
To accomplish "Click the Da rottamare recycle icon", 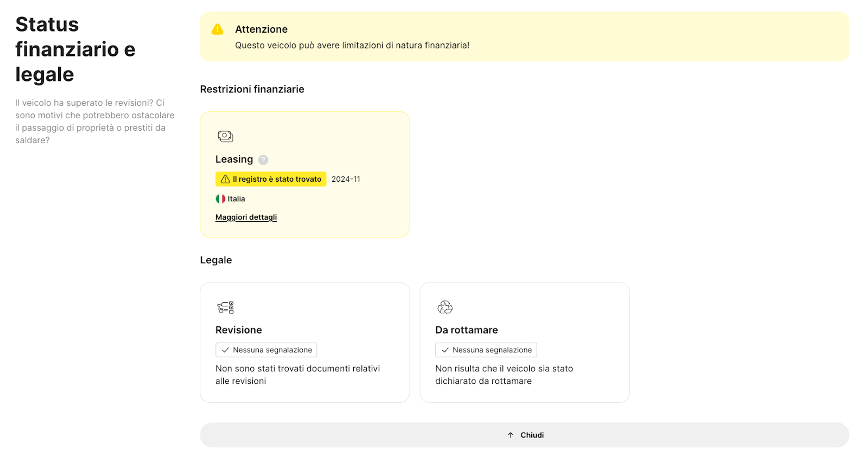I will pyautogui.click(x=445, y=307).
